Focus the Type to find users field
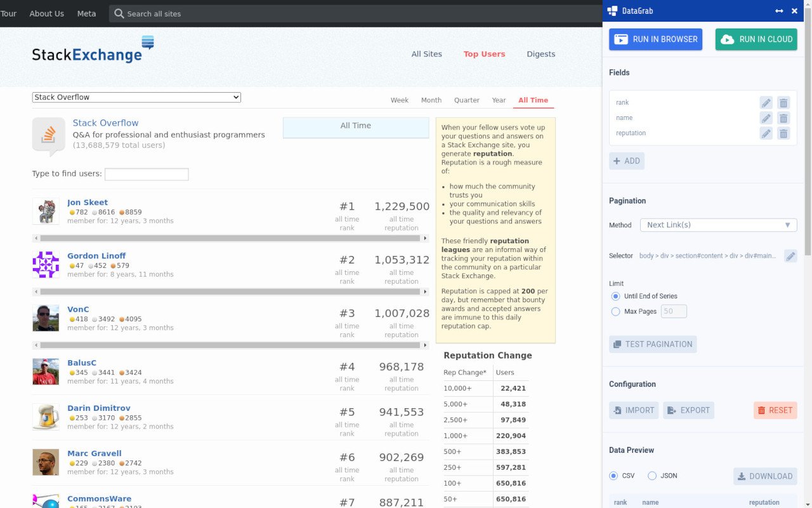Screen dimensions: 812x508 (x=147, y=174)
